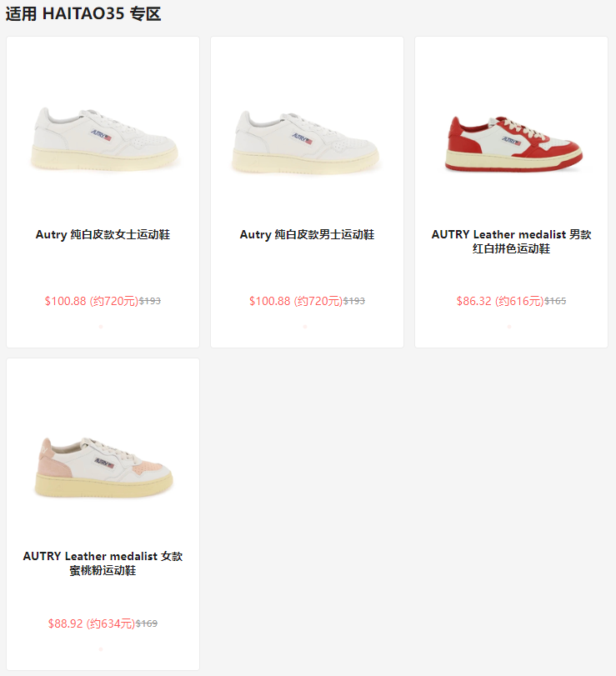Click the $88.92 (约634元) price
This screenshot has width=616, height=676.
point(92,623)
